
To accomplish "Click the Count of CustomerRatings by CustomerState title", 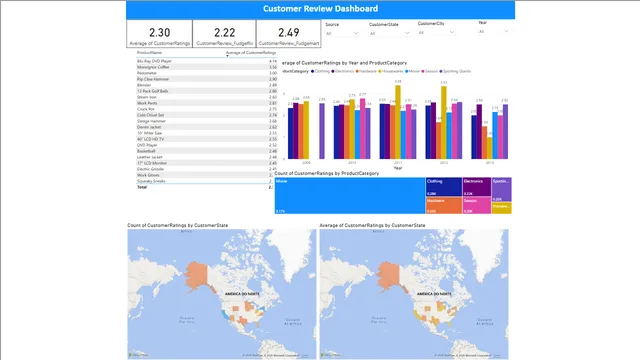I will (x=178, y=225).
